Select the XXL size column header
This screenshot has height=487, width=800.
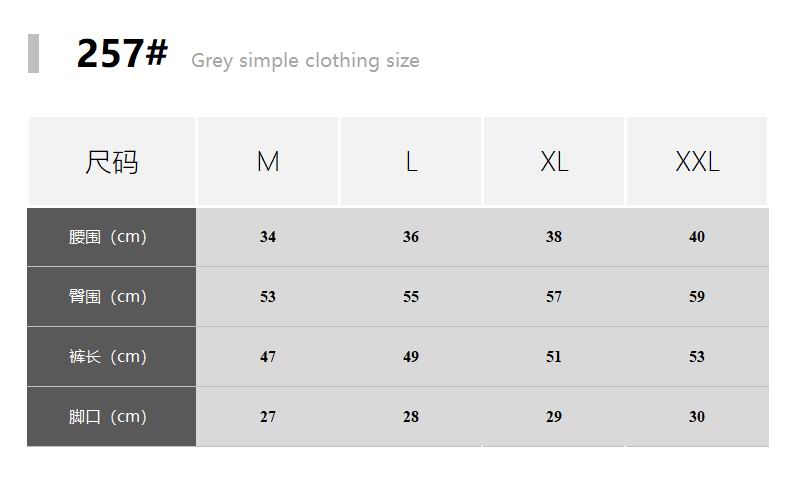point(697,162)
